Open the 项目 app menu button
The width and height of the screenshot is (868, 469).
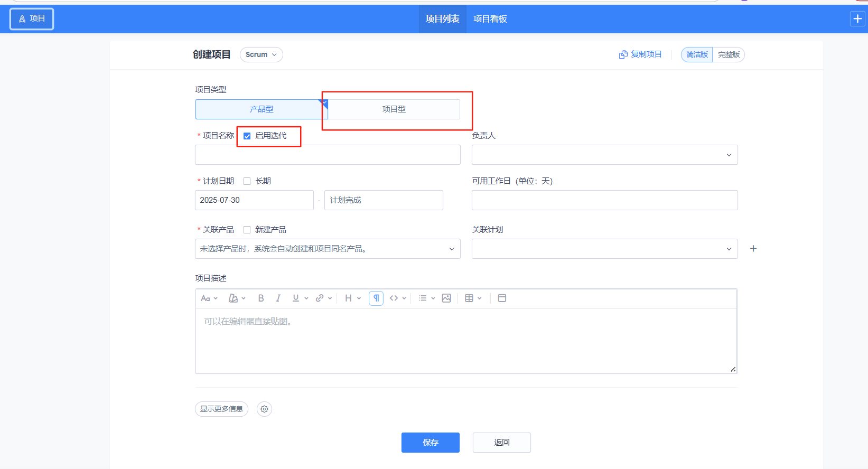click(32, 19)
